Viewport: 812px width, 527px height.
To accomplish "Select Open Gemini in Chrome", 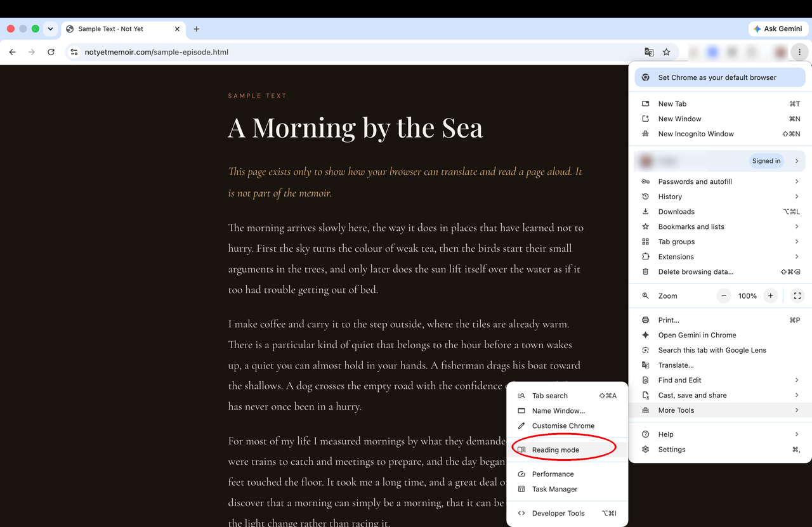I will point(720,335).
